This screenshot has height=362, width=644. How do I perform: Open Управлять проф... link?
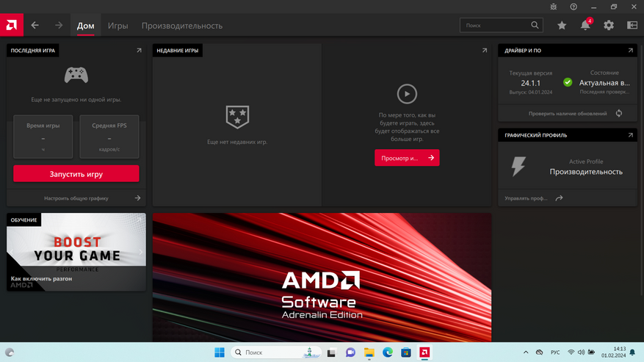tap(526, 198)
